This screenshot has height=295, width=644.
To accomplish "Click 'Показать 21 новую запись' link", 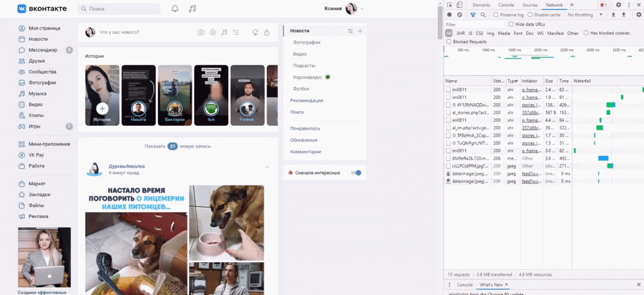I will pos(177,146).
